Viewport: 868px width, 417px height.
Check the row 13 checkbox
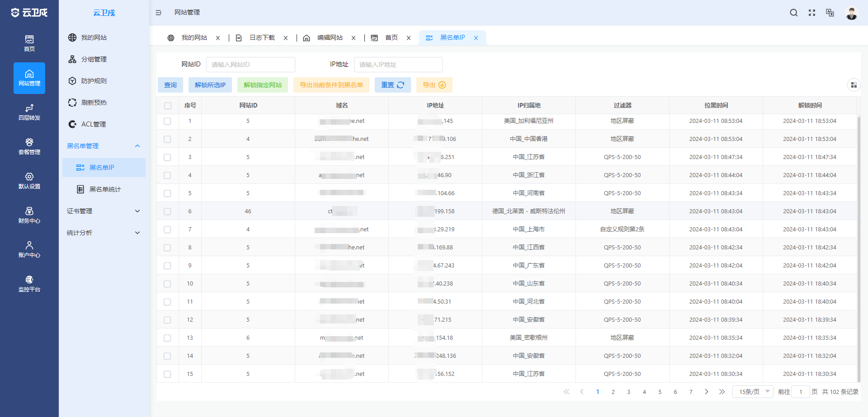[167, 338]
